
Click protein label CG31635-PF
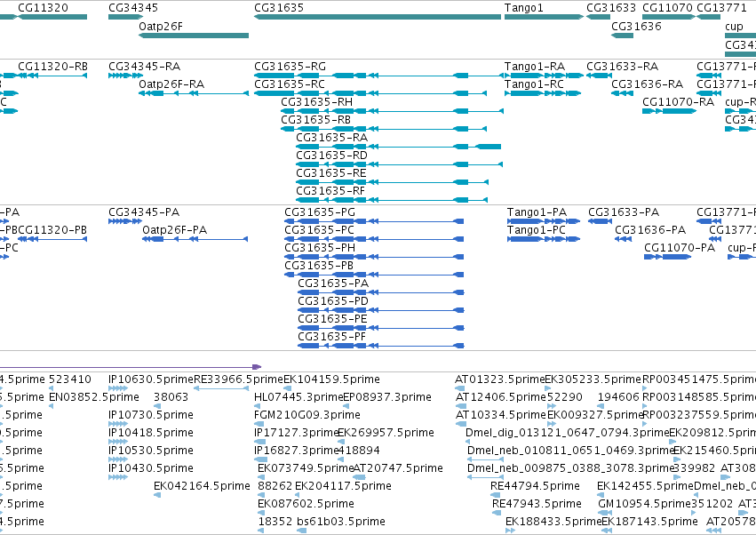click(x=331, y=337)
